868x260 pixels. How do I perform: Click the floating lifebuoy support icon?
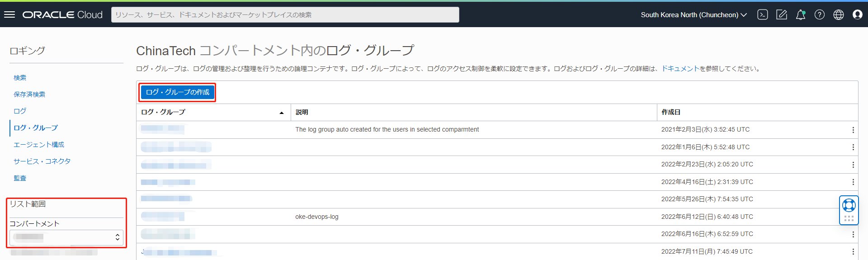click(849, 205)
